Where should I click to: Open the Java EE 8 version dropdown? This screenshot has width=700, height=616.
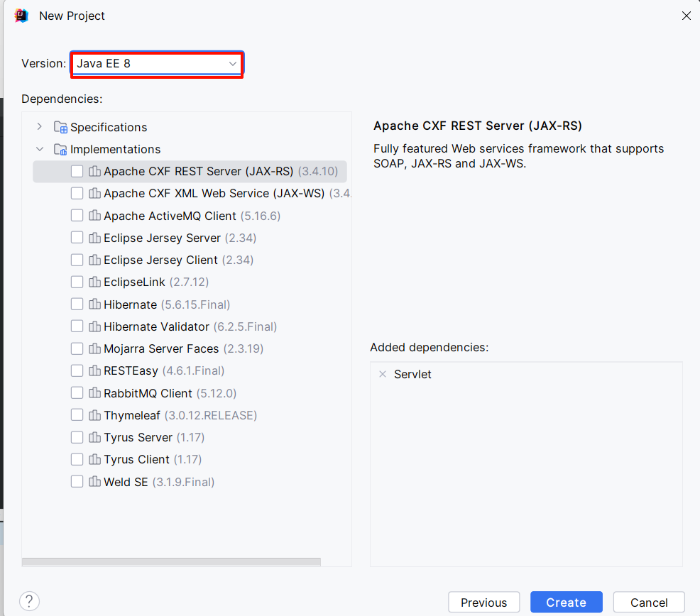(x=157, y=64)
